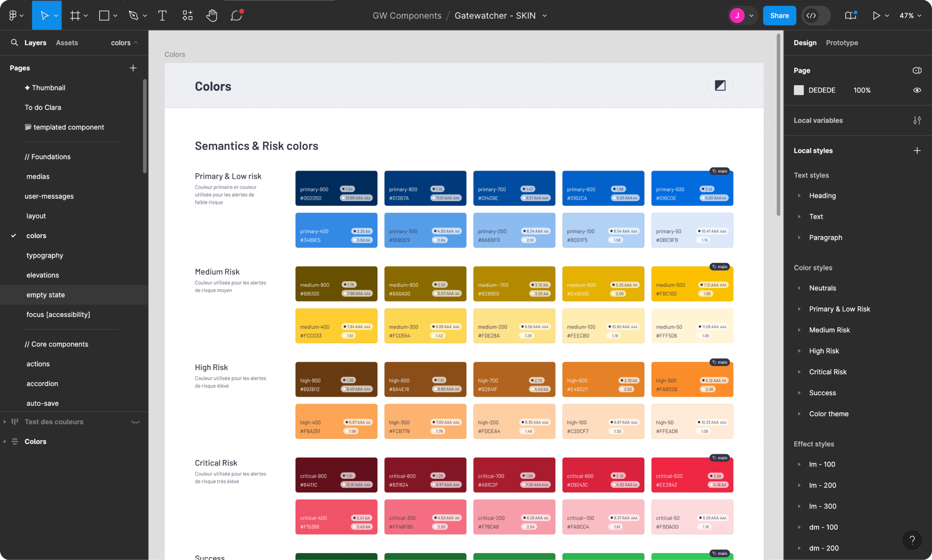This screenshot has width=932, height=560.
Task: Open Frame tool options dropdown
Action: 86,15
